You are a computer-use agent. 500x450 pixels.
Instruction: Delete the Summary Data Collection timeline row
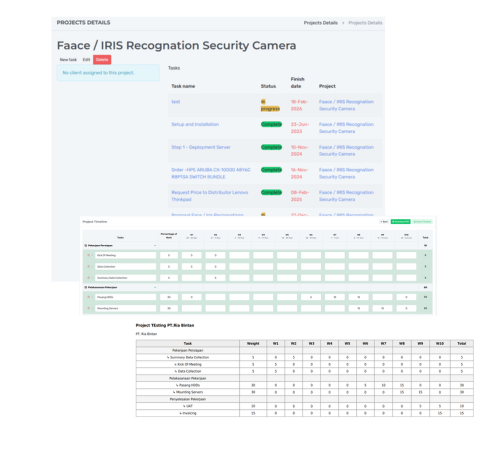[x=88, y=278]
